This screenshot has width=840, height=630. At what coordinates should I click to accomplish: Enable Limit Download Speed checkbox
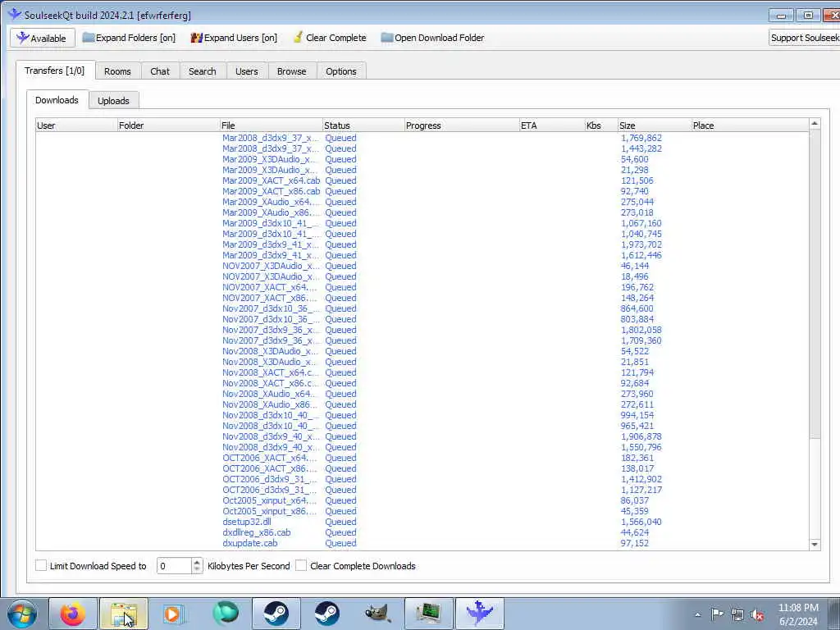tap(41, 565)
